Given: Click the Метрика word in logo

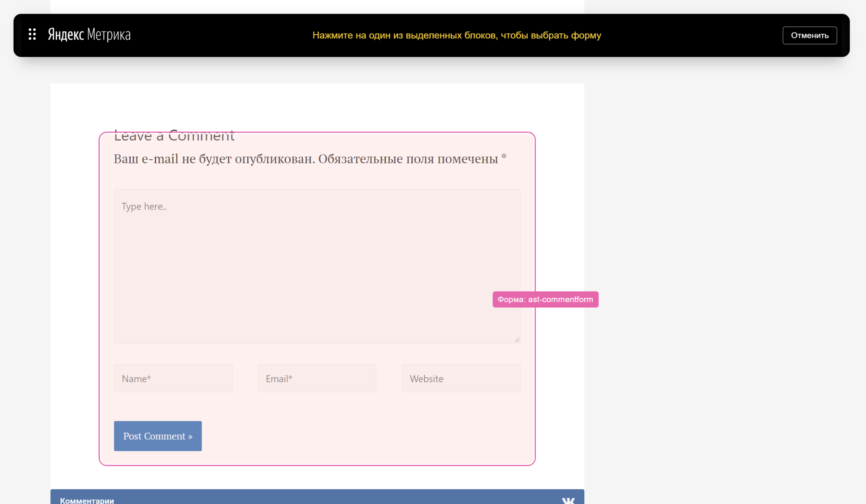Looking at the screenshot, I should pyautogui.click(x=109, y=35).
